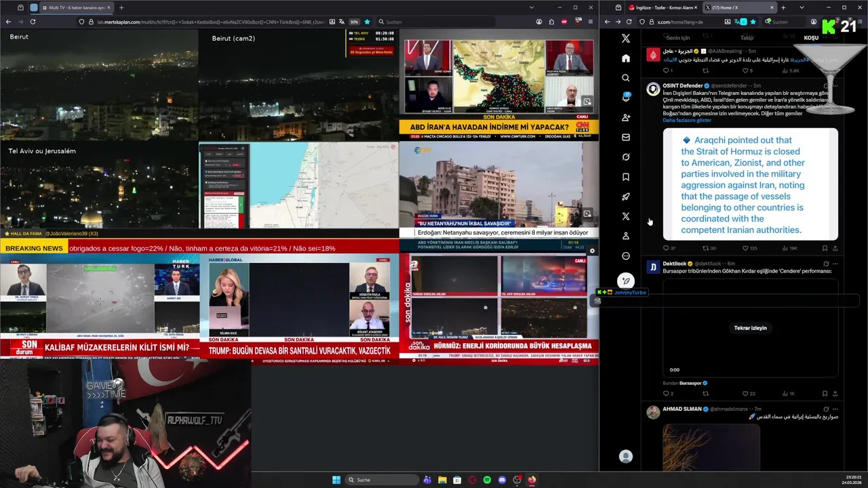Open Bookmarks in X sidebar
Screen dimensions: 868x488
point(626,177)
